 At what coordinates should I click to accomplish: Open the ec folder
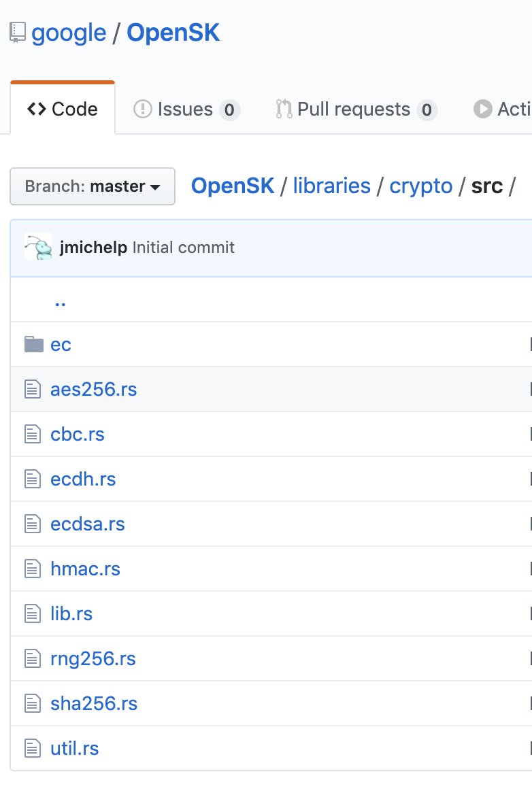point(61,344)
